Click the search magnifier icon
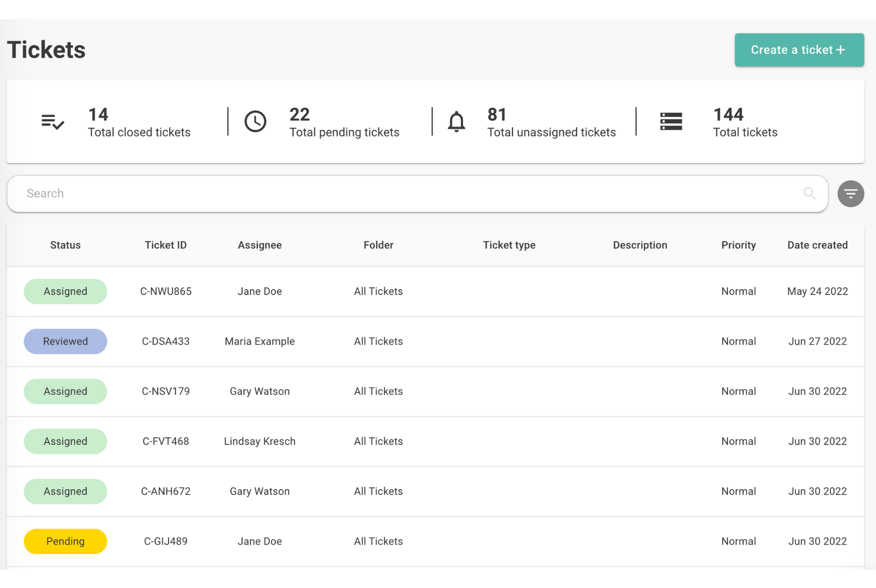 (x=809, y=194)
